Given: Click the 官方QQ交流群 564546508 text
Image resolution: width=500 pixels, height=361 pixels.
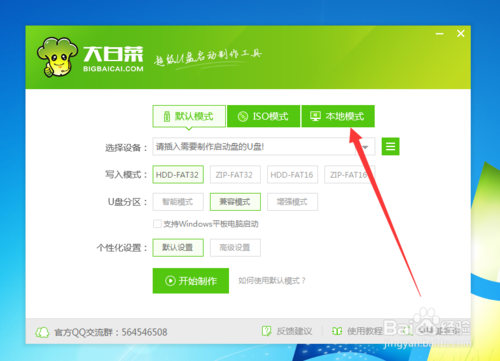Looking at the screenshot, I should [x=111, y=332].
